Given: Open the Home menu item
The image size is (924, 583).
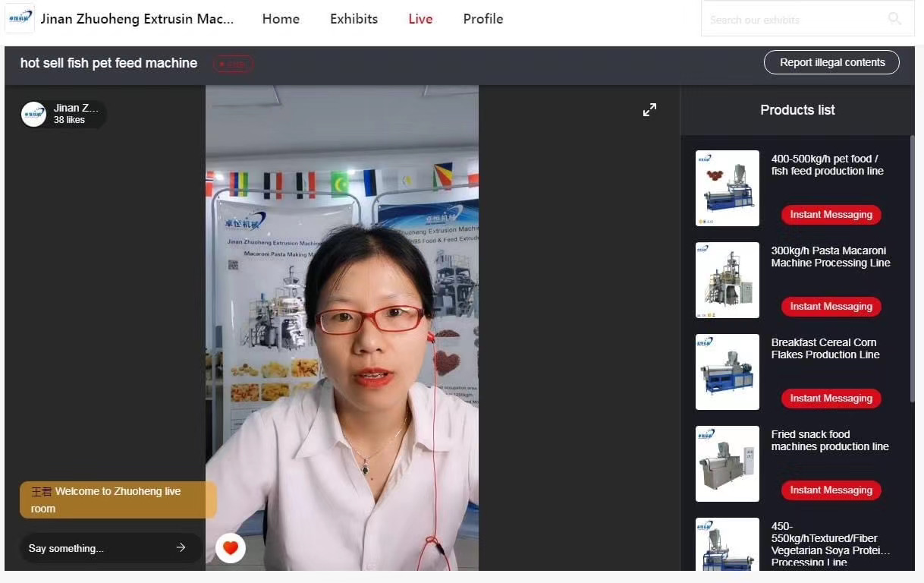Looking at the screenshot, I should [x=281, y=19].
